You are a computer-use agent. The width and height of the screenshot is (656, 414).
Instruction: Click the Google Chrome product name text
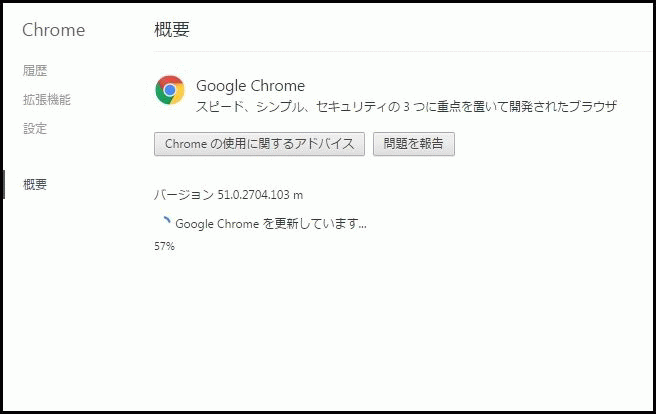250,86
